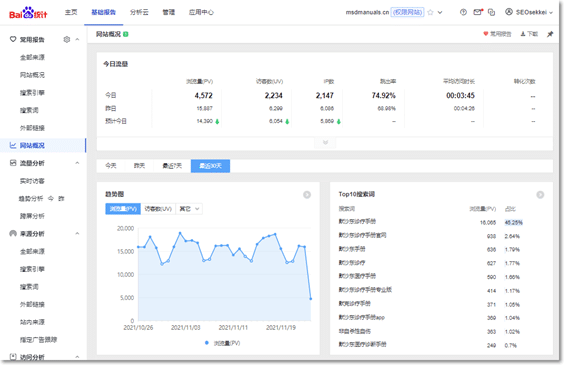Open 实时访客 under 流量分析

[x=32, y=181]
